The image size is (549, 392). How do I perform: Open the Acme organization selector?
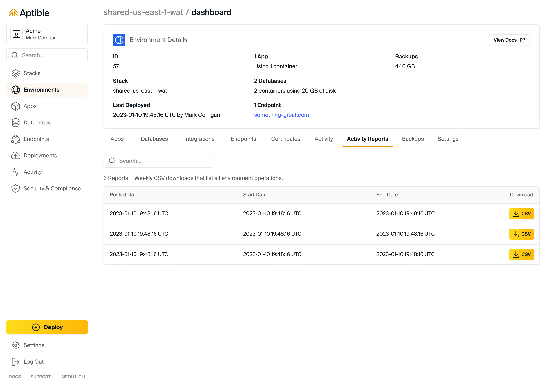pyautogui.click(x=47, y=34)
